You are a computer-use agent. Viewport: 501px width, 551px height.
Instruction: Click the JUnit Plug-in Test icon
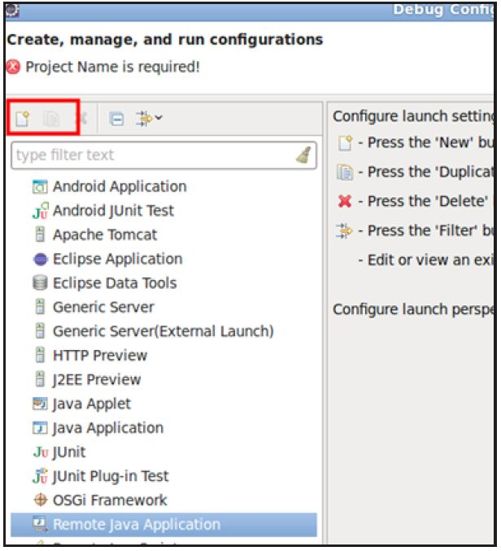pyautogui.click(x=40, y=477)
